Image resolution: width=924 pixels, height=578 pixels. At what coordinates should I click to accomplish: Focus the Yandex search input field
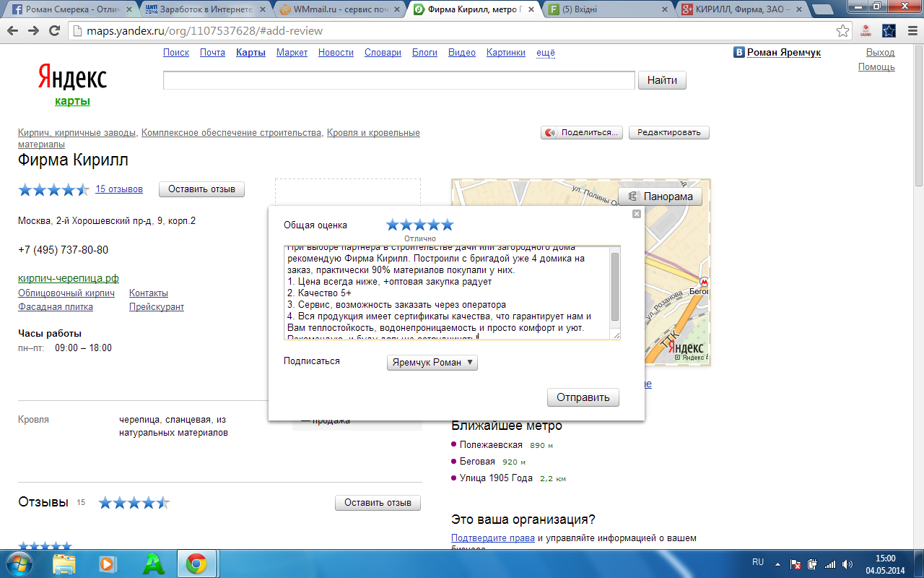click(399, 80)
